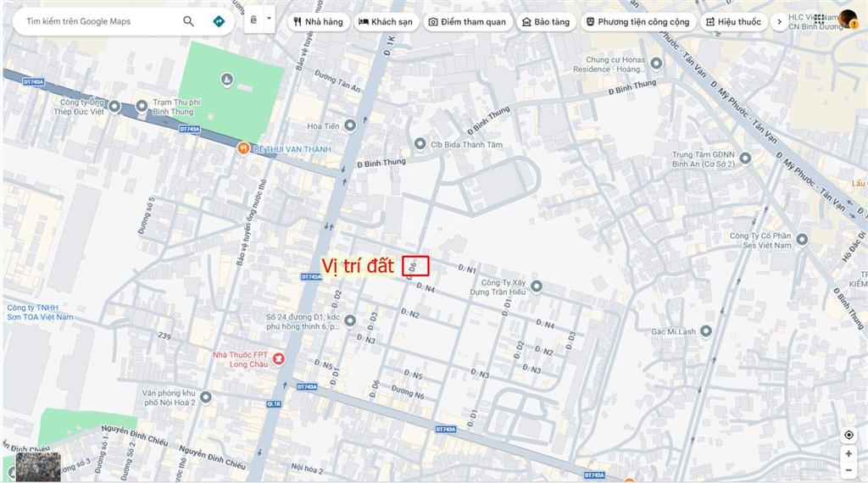Click the search magnifier icon
868x483 pixels.
tap(188, 21)
